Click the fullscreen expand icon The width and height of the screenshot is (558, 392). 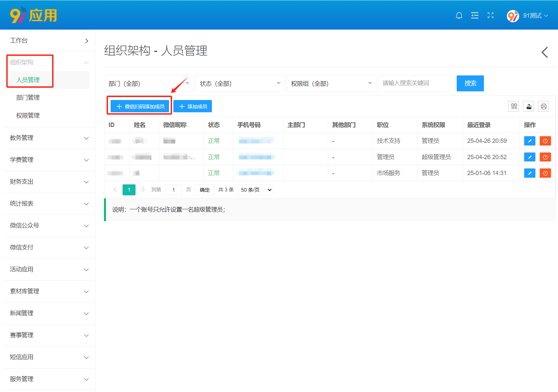tap(491, 16)
